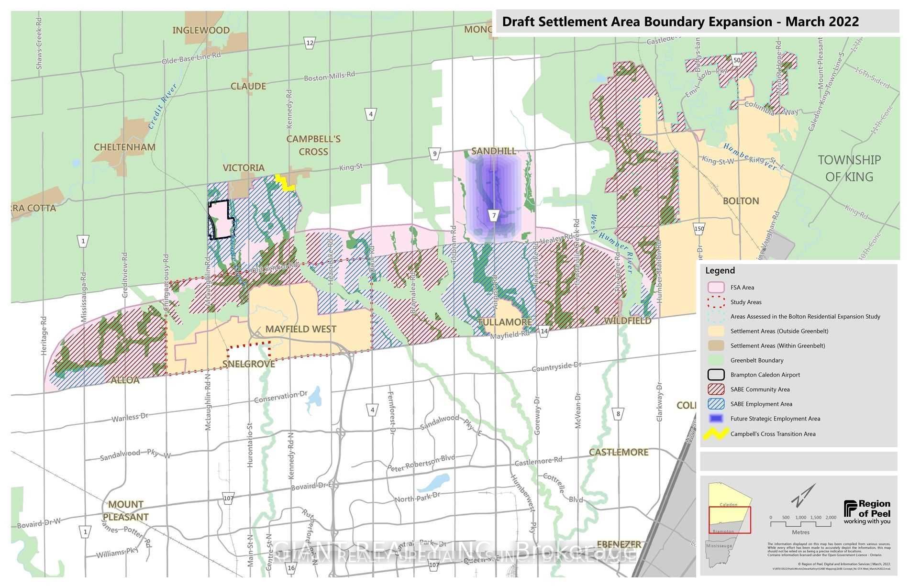
Task: Click the Peel region inset locator map
Action: [729, 524]
